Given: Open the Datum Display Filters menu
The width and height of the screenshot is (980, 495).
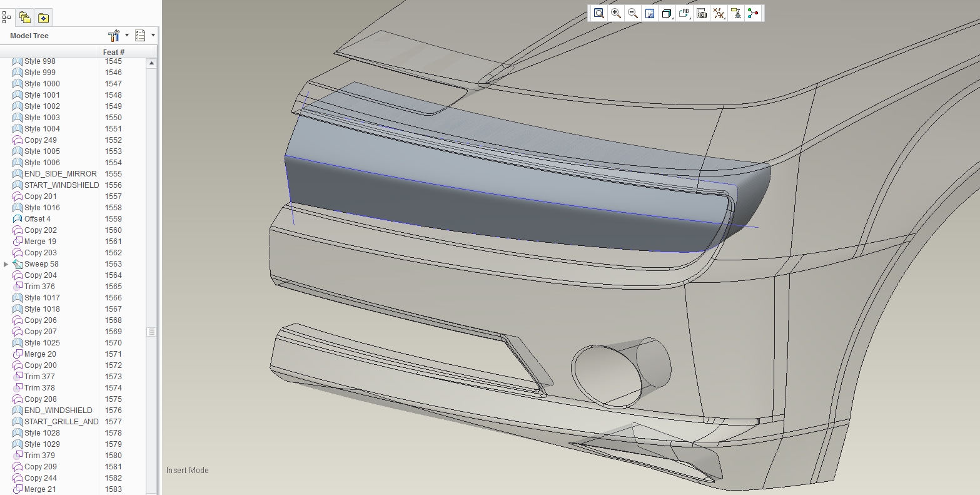Looking at the screenshot, I should [719, 13].
